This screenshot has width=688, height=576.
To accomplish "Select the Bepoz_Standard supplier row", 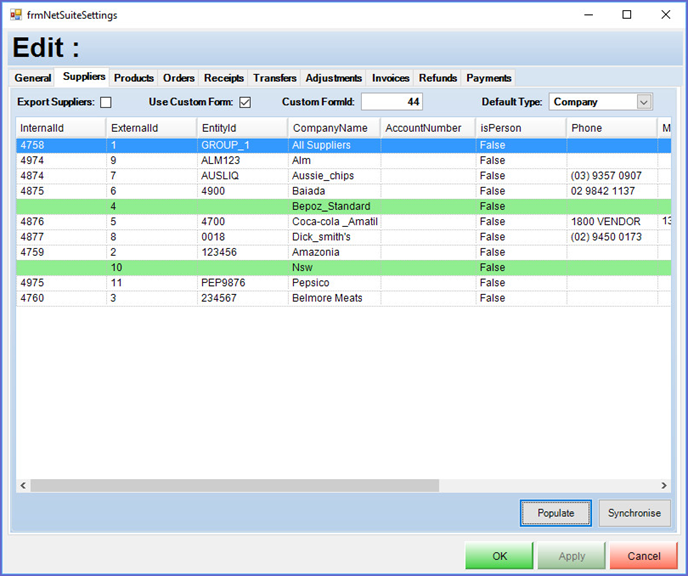I will click(331, 206).
